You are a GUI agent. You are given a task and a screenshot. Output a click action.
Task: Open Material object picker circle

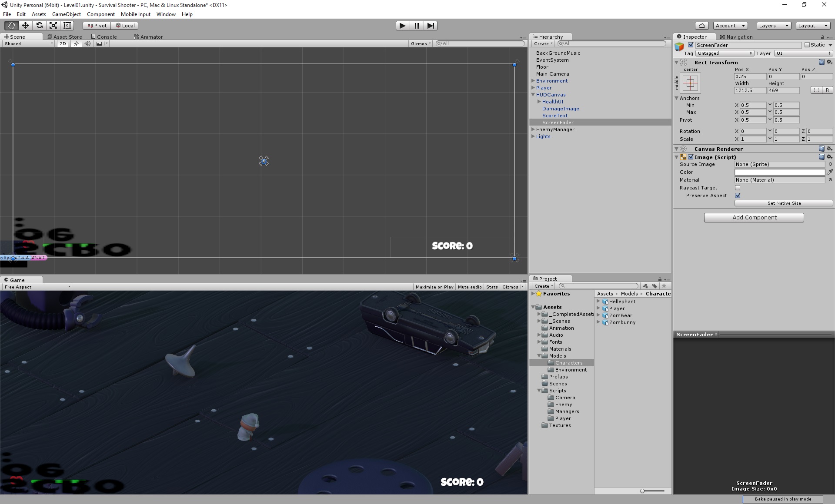tap(830, 180)
